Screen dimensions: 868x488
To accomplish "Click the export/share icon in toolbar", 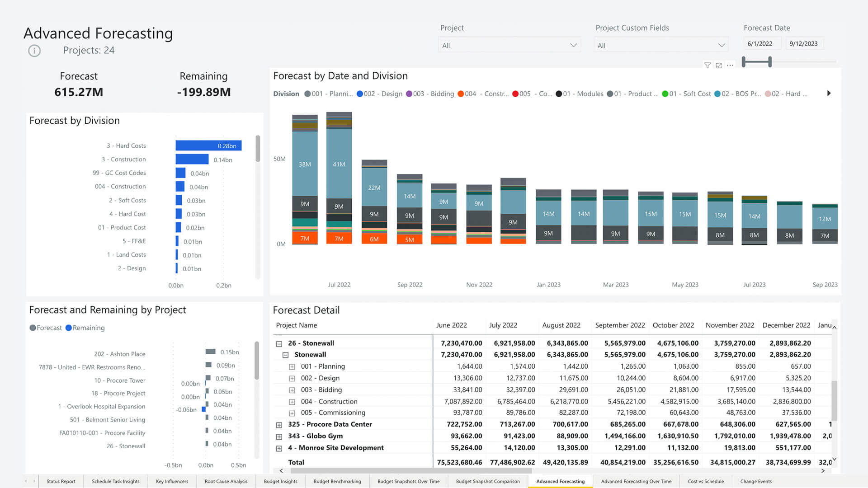I will 719,65.
